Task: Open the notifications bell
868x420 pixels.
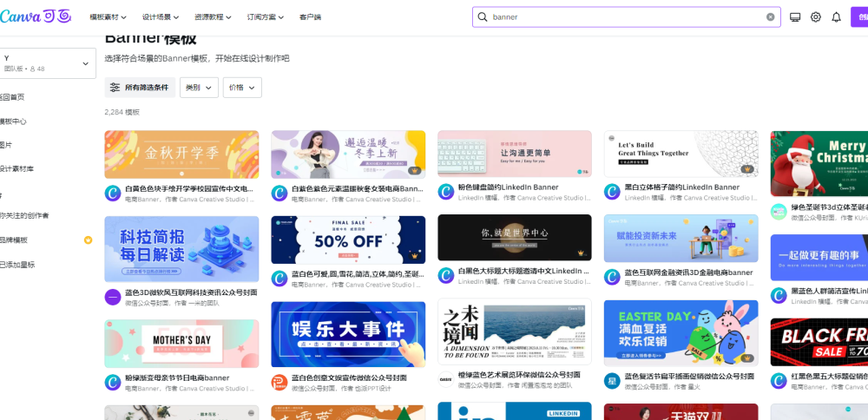Action: 837,17
